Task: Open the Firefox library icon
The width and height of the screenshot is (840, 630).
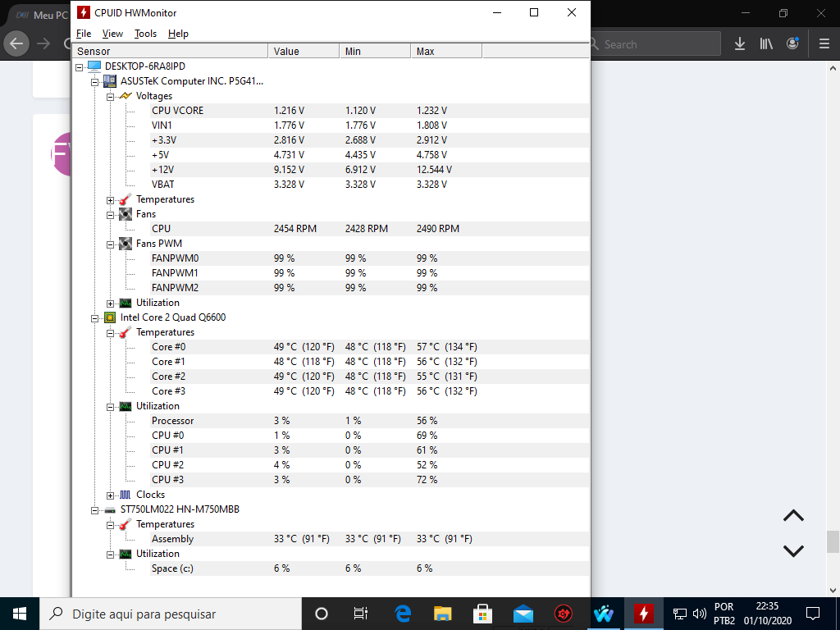Action: click(766, 44)
